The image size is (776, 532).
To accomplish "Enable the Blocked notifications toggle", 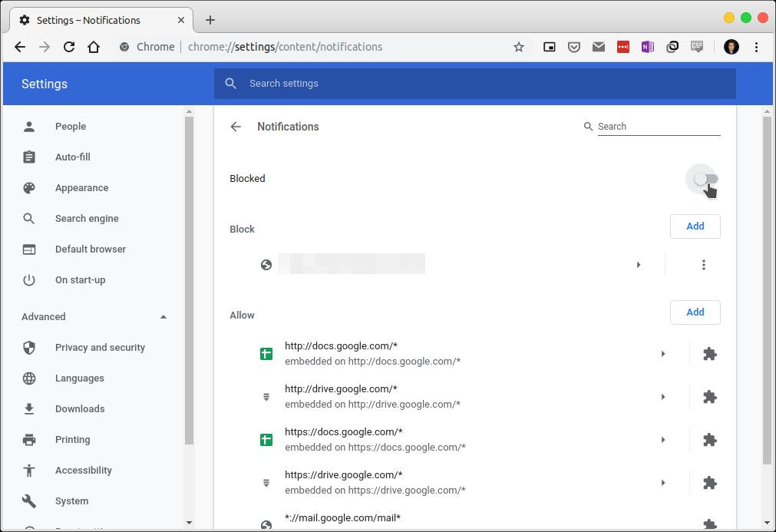I will click(703, 179).
